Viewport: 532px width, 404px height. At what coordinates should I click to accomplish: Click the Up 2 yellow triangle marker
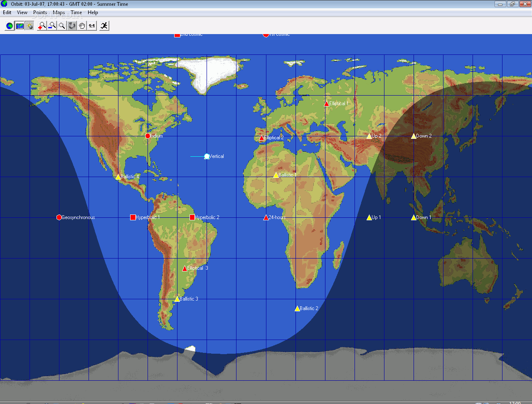click(369, 136)
